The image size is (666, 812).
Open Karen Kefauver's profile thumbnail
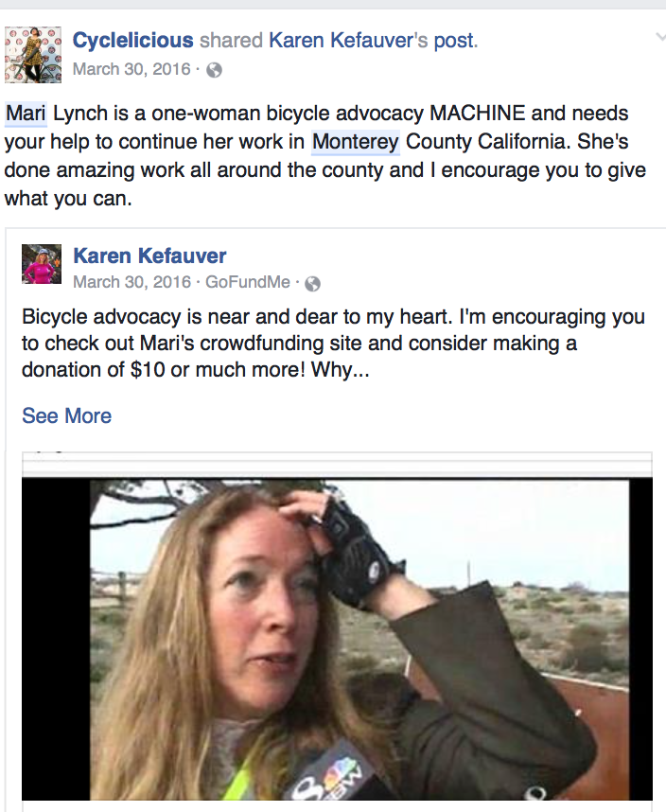[x=42, y=264]
